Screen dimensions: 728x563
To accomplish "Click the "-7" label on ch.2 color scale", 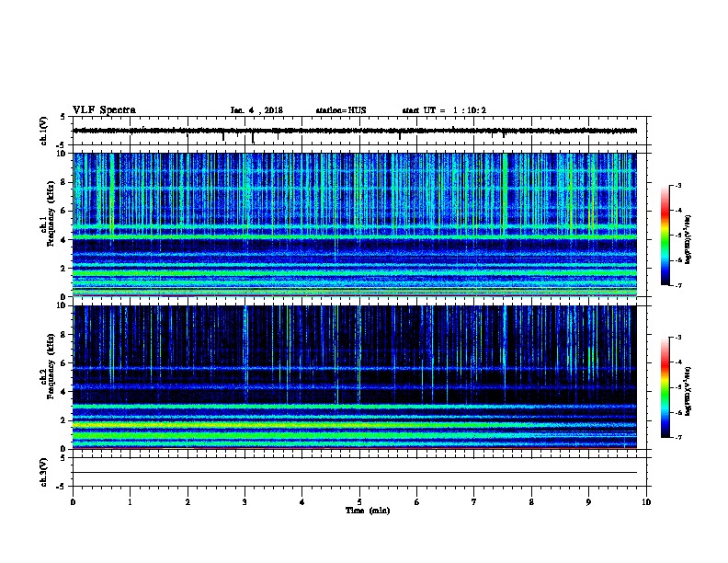I will [678, 437].
